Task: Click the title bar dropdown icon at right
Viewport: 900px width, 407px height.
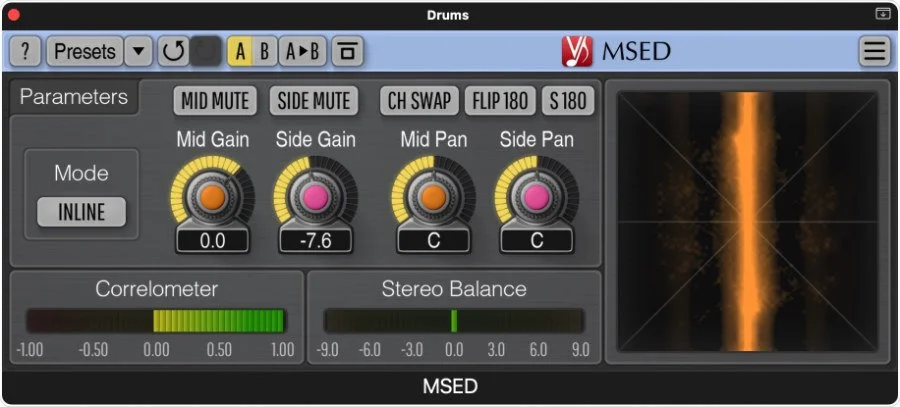Action: tap(883, 14)
